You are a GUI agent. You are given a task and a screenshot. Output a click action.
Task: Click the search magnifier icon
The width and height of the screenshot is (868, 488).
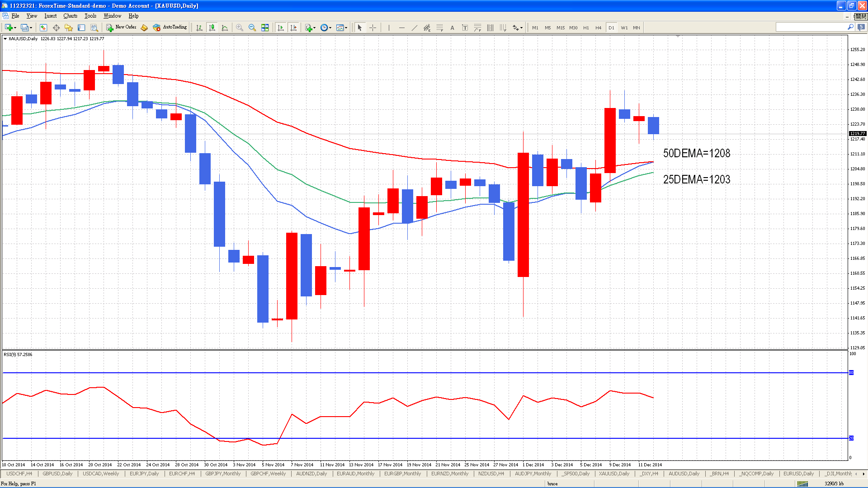tap(850, 27)
